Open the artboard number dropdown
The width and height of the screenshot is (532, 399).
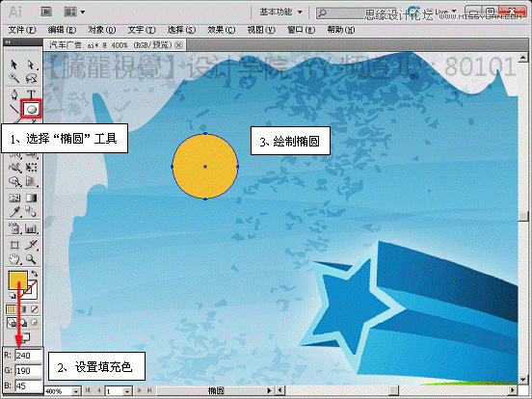(x=127, y=391)
